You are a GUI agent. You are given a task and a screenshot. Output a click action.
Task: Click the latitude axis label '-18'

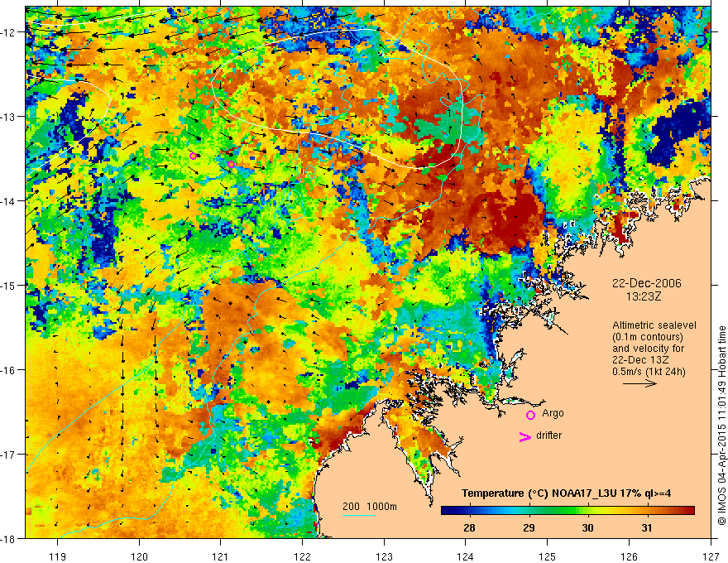pos(8,539)
